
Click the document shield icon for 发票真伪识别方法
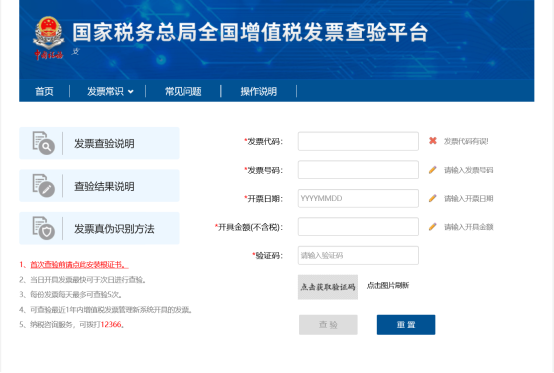click(43, 228)
